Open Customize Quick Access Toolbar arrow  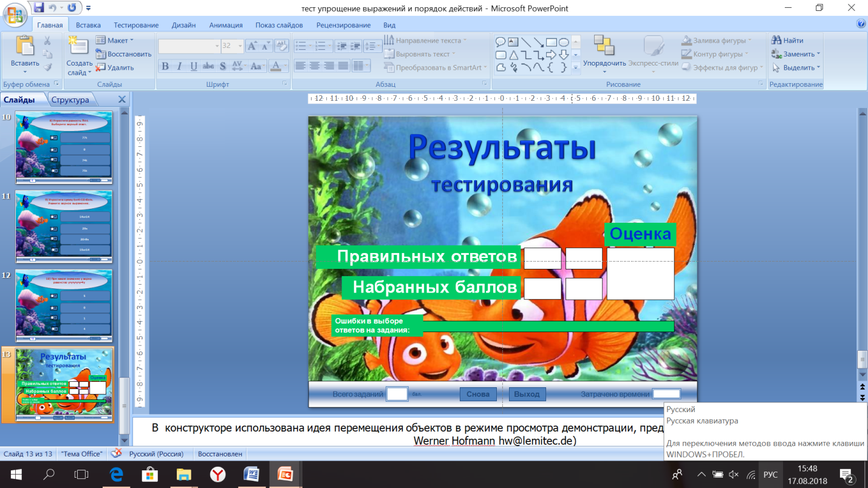(89, 8)
